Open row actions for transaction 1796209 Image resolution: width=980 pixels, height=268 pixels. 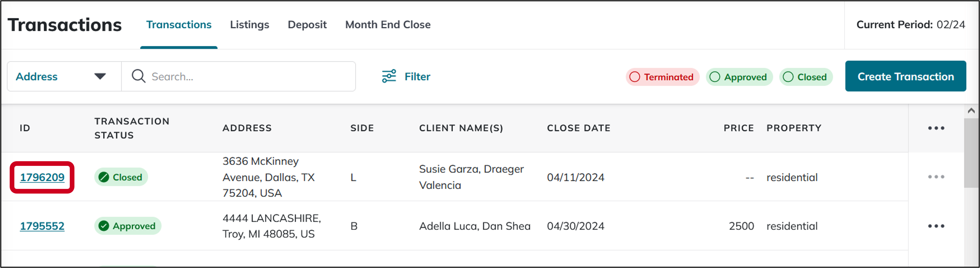[x=936, y=177]
